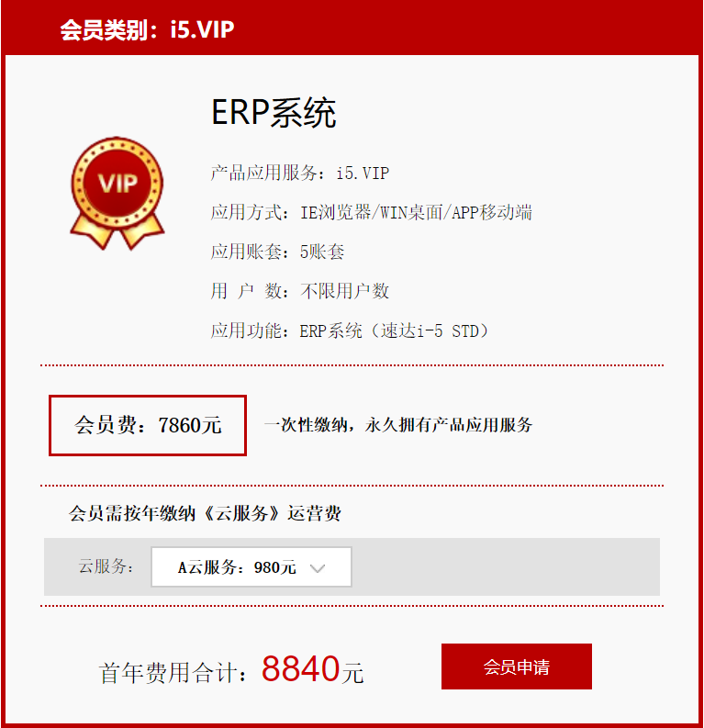Screen dimensions: 704x728
Task: Click the VIP text inside the medal
Action: click(x=117, y=183)
